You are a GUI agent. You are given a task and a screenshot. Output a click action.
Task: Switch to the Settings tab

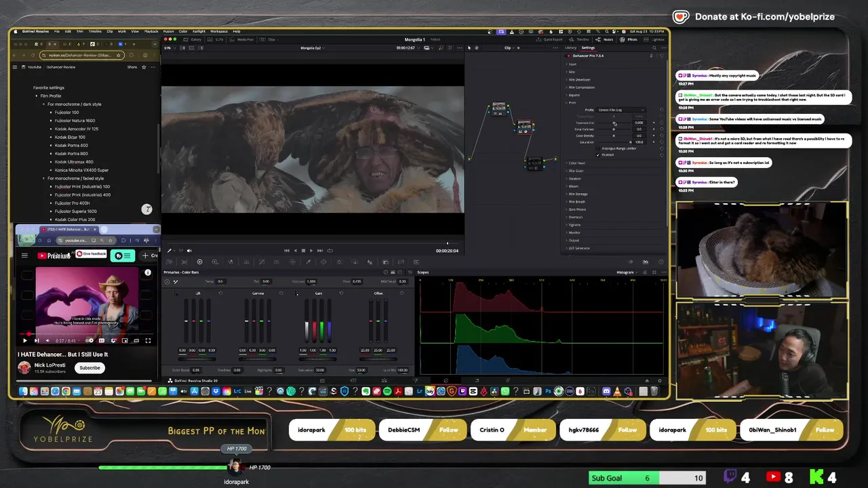pyautogui.click(x=588, y=47)
